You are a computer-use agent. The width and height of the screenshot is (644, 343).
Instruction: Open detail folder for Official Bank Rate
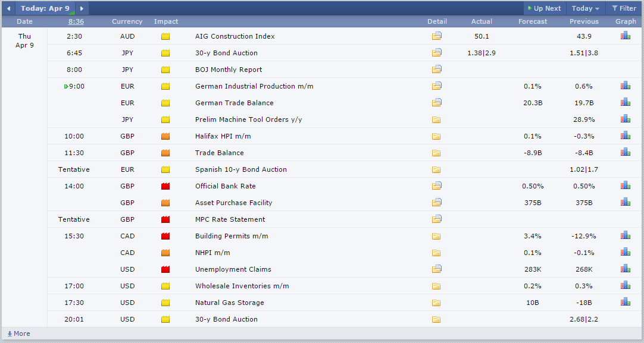click(437, 186)
